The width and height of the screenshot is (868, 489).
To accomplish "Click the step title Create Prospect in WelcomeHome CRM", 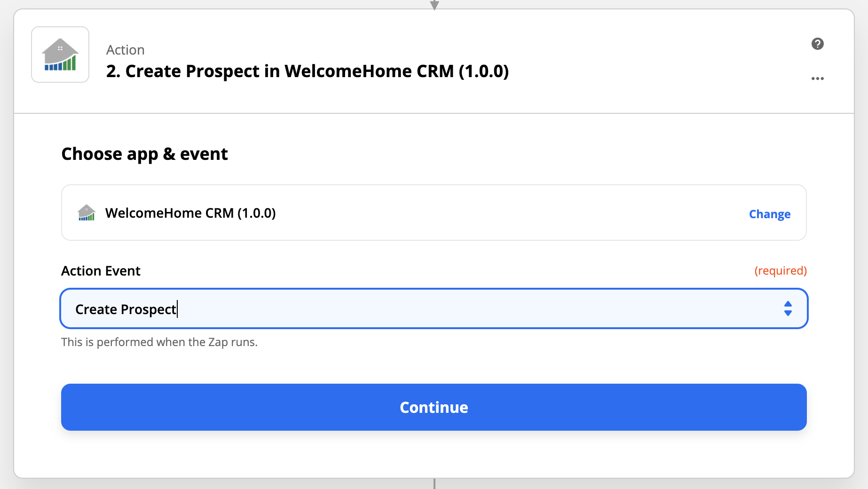I will [308, 71].
